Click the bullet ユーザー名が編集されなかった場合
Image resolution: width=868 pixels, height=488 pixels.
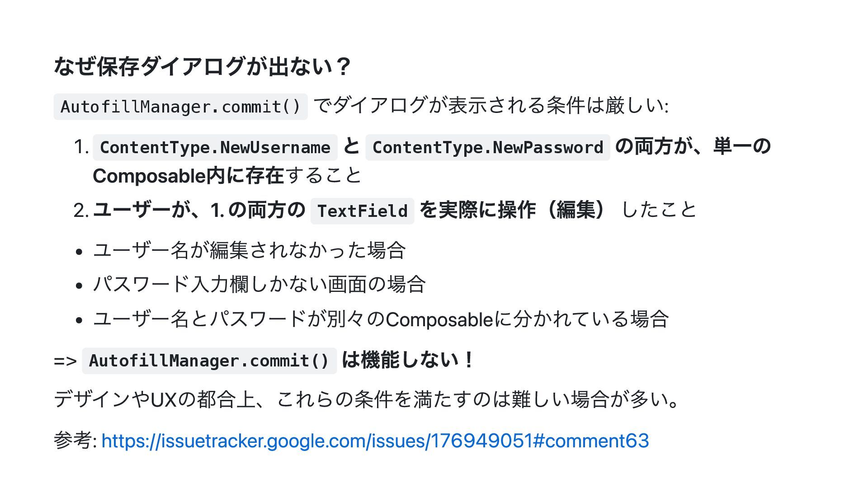click(249, 250)
